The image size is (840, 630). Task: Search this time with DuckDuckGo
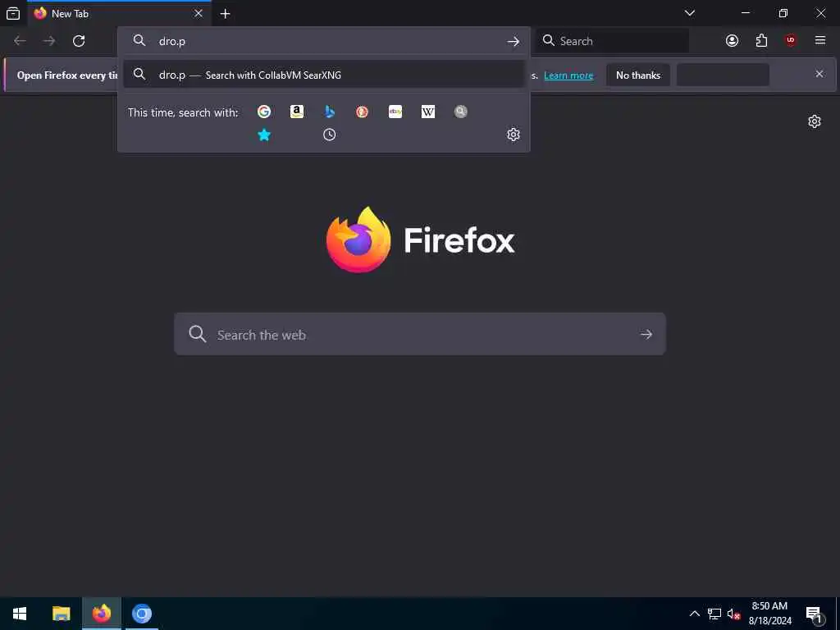tap(362, 112)
